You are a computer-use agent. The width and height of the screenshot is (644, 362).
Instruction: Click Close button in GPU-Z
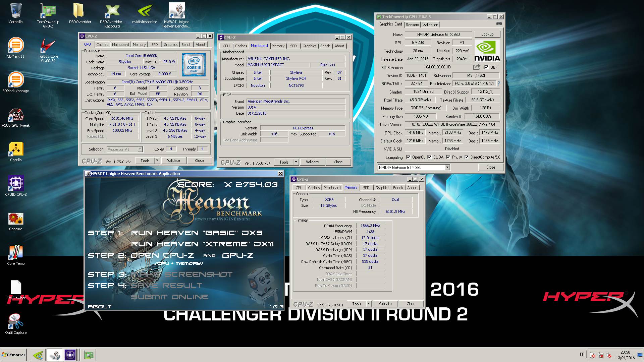point(490,167)
